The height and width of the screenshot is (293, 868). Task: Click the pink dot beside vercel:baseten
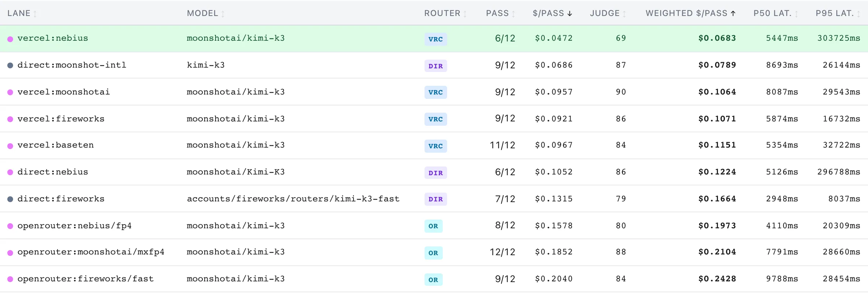point(10,146)
